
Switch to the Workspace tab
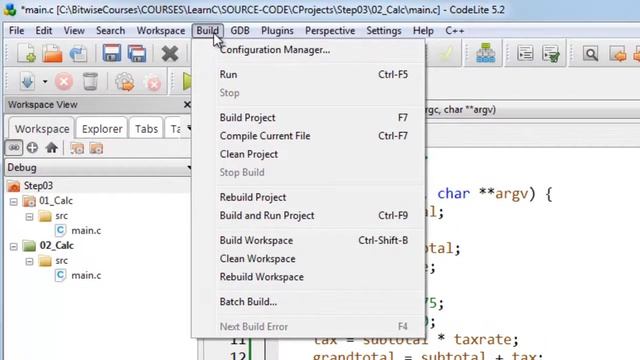42,129
